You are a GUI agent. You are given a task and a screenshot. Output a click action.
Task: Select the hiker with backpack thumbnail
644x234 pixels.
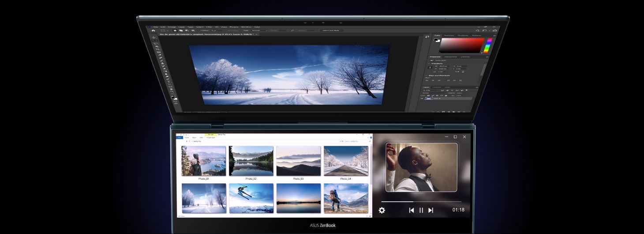[x=346, y=198]
